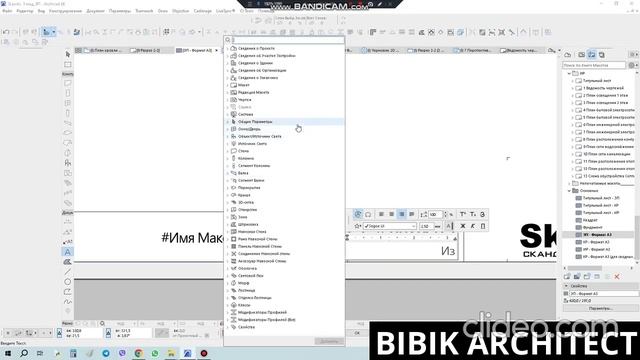The width and height of the screenshot is (640, 360).
Task: Toggle underline text formatting
Action: tap(483, 226)
